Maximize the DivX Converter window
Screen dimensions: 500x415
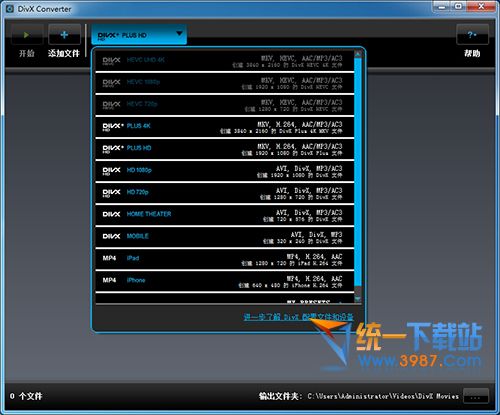click(x=459, y=6)
